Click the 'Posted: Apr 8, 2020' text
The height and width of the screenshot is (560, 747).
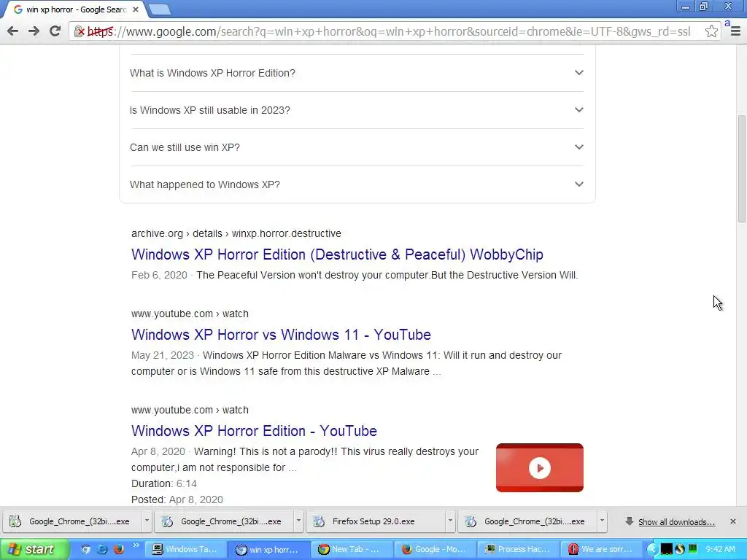177,499
